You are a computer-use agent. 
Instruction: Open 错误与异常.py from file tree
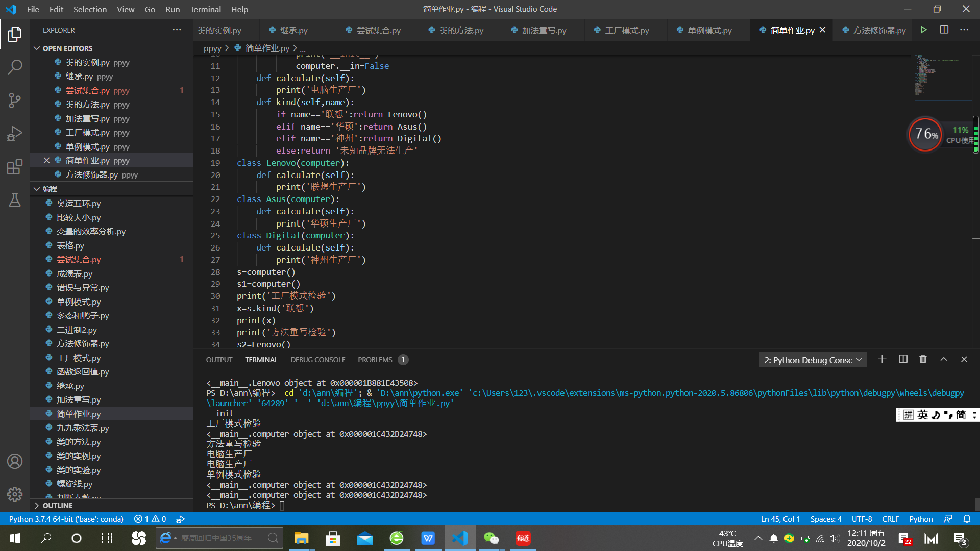[83, 287]
